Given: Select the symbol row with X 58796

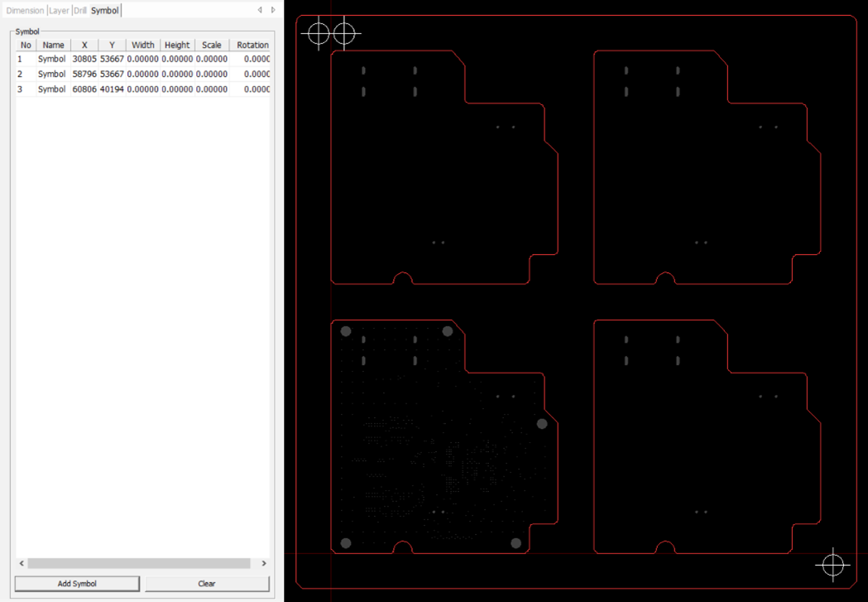Looking at the screenshot, I should tap(84, 75).
